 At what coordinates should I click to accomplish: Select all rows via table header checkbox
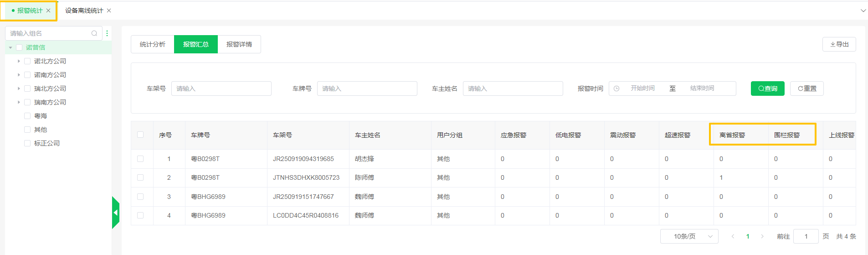[140, 135]
